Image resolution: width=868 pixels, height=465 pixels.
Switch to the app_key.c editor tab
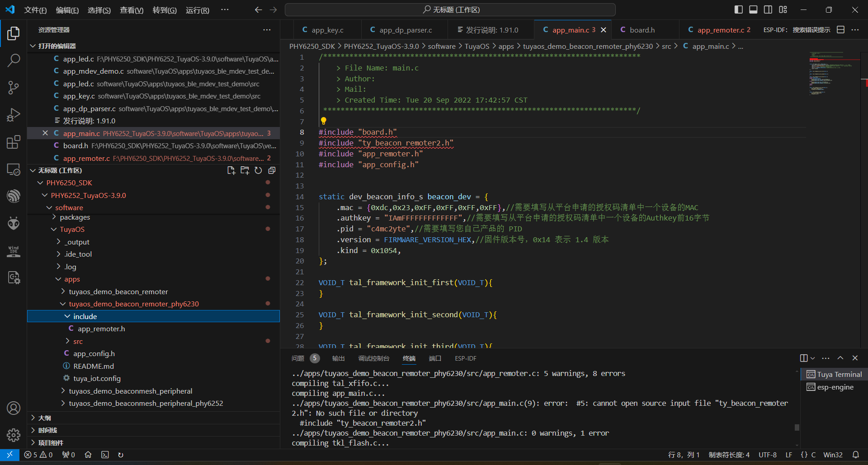point(327,30)
